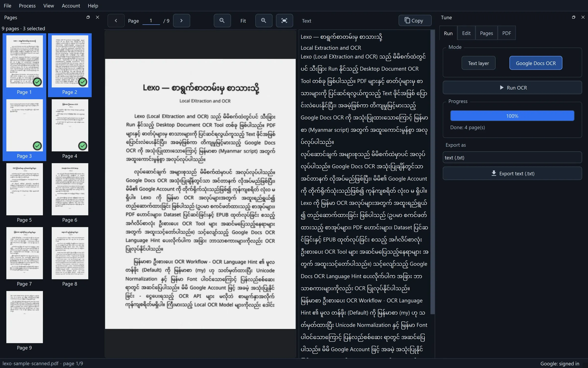Open the Account menu
Screen dimensions: 588x368
coord(71,6)
